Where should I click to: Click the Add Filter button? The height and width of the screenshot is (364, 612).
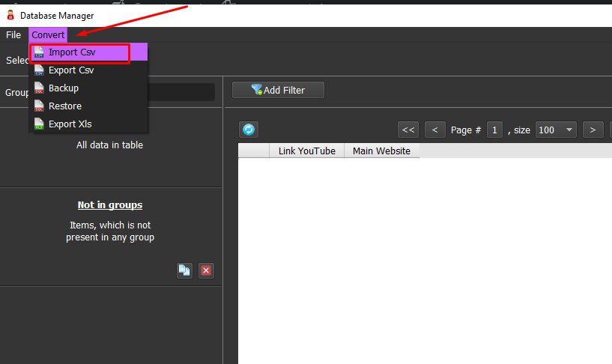(279, 90)
